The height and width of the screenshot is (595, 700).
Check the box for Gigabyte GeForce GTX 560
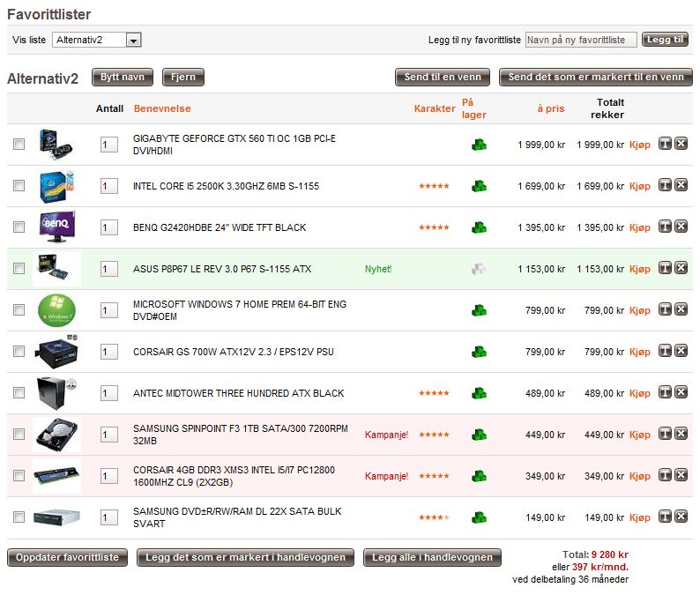pyautogui.click(x=19, y=145)
